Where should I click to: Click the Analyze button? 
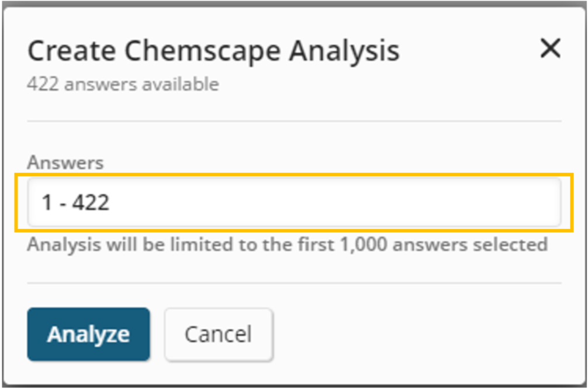88,334
